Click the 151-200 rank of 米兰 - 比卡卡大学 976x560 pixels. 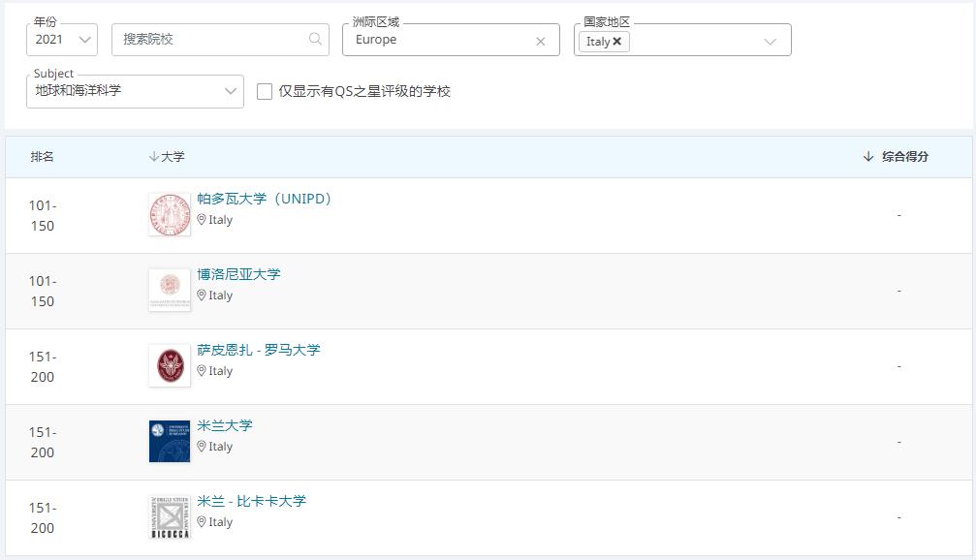[43, 517]
